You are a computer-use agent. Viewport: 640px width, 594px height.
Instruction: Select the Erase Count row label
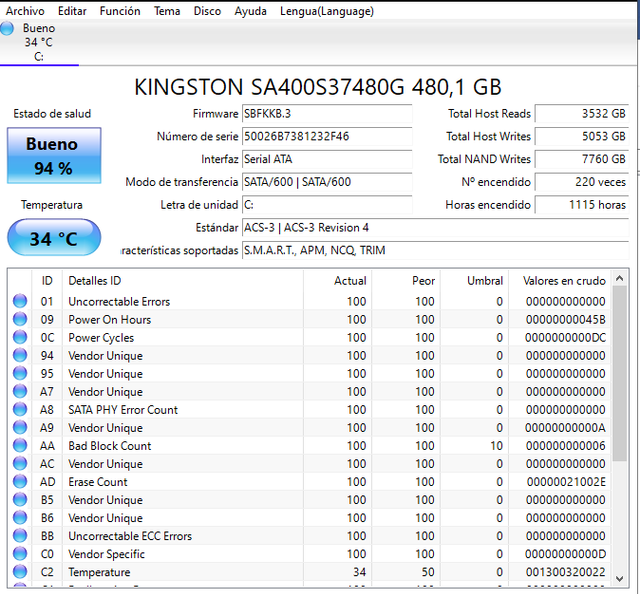98,482
